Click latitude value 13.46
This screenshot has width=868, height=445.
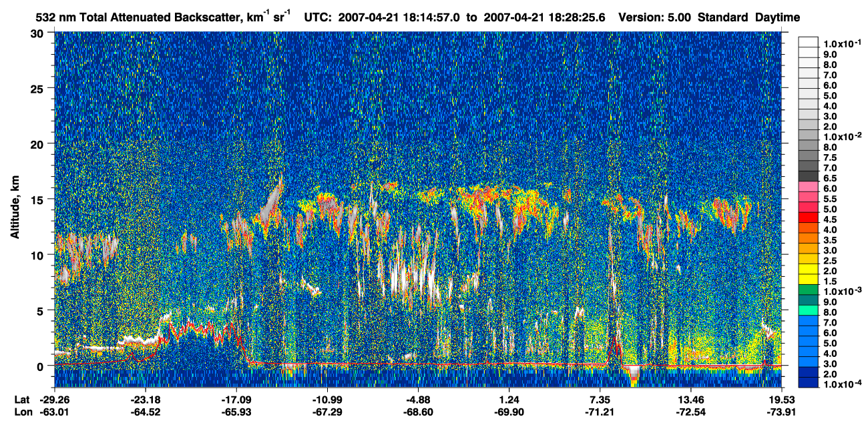pyautogui.click(x=691, y=400)
